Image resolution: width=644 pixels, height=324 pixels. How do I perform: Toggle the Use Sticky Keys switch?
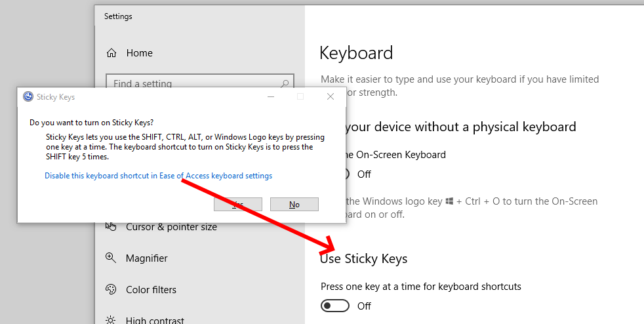[x=334, y=306]
